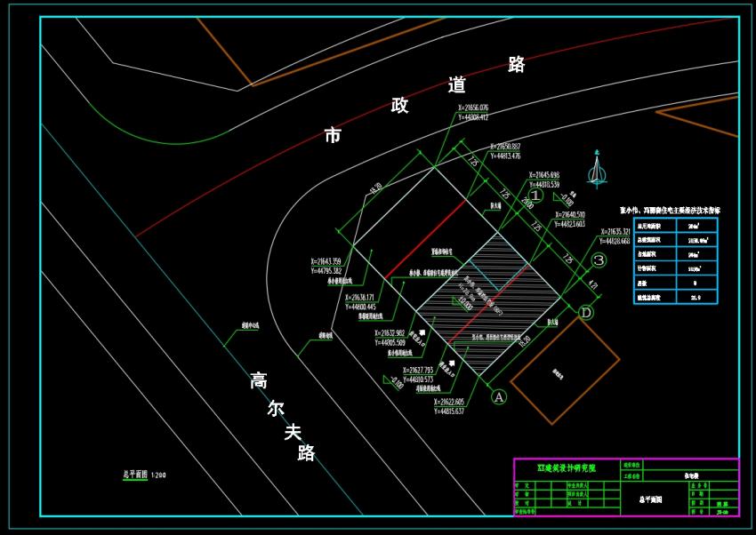
Task: Click axis bubble marked D
Action: pyautogui.click(x=585, y=313)
